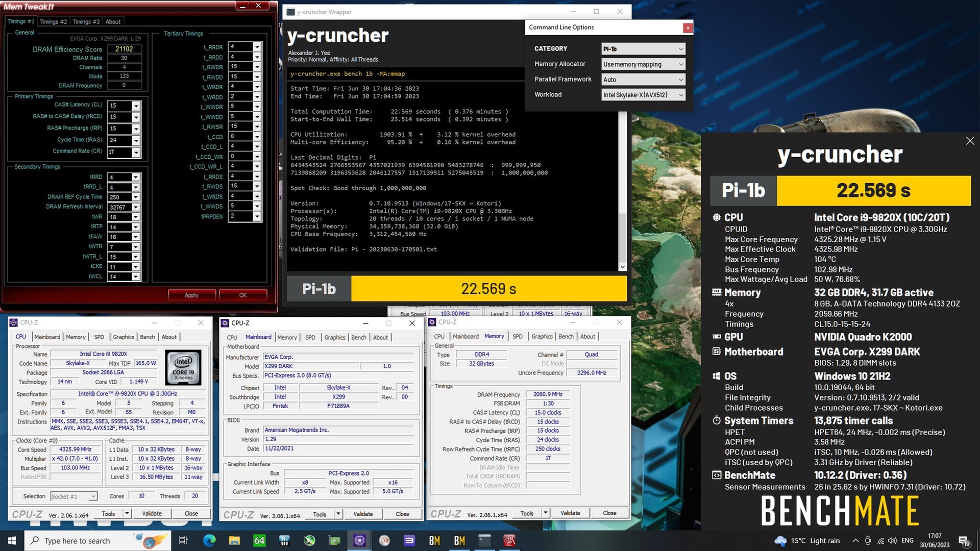Click the Motherboard icon in BenchMate panel
This screenshot has height=551, width=980.
click(x=717, y=352)
